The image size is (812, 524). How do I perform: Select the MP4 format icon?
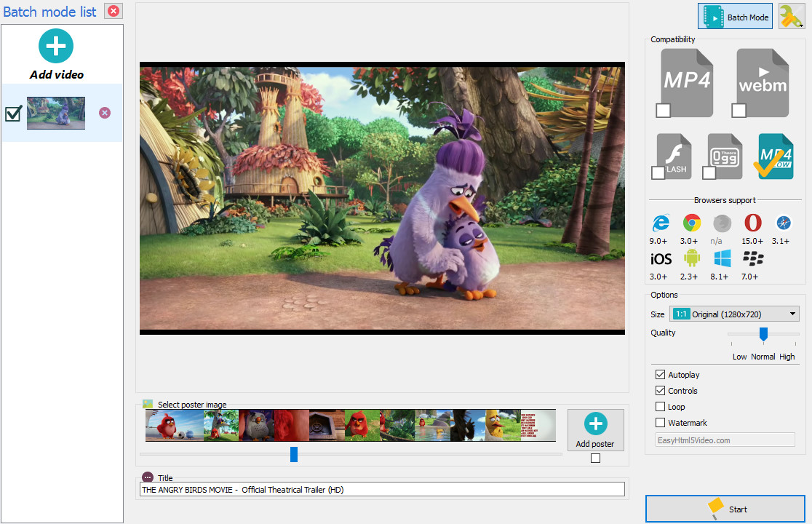(687, 82)
